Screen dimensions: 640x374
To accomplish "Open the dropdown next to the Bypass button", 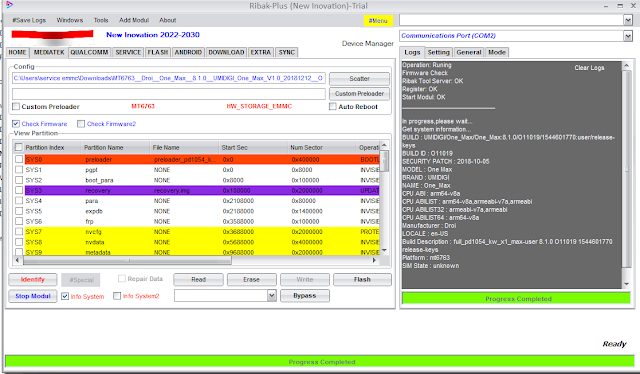I will click(272, 296).
